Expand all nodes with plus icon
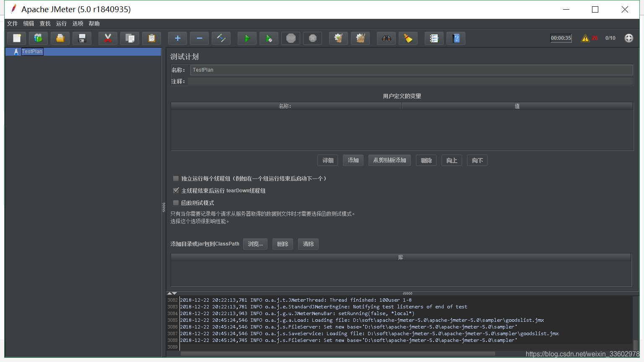The width and height of the screenshot is (644, 362). pyautogui.click(x=178, y=38)
